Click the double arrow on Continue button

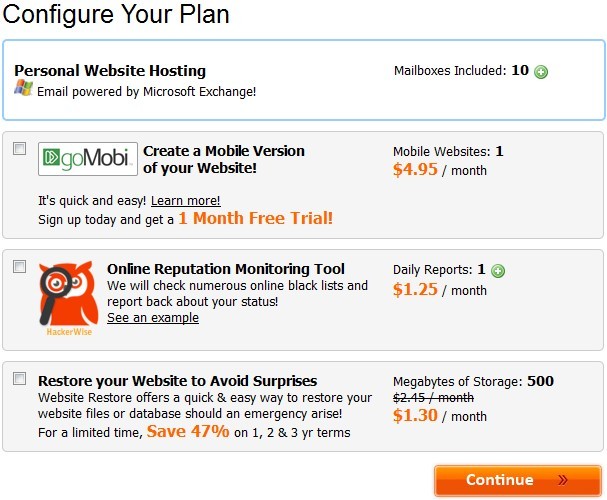pyautogui.click(x=563, y=480)
